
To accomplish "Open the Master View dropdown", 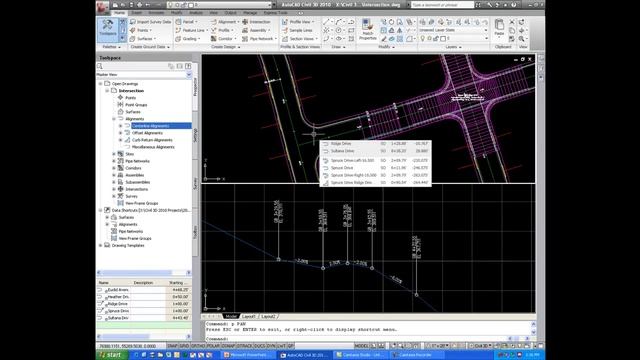I will [x=189, y=75].
